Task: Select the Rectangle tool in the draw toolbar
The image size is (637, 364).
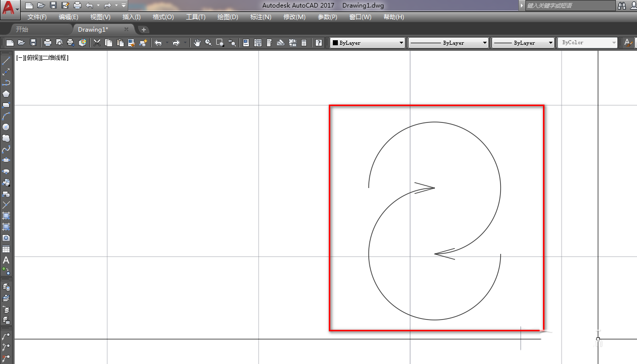Action: pos(6,105)
